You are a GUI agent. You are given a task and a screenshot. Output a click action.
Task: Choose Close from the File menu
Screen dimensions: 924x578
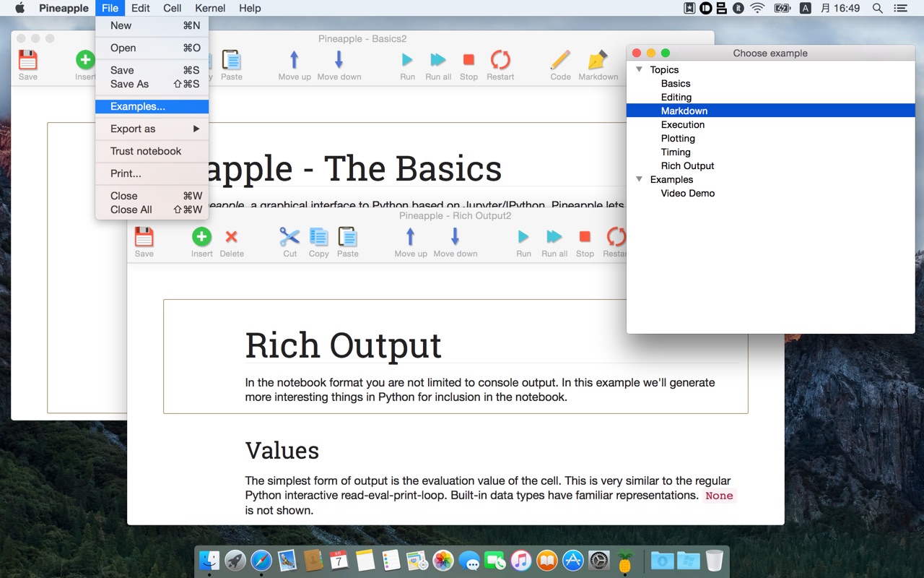tap(152, 196)
